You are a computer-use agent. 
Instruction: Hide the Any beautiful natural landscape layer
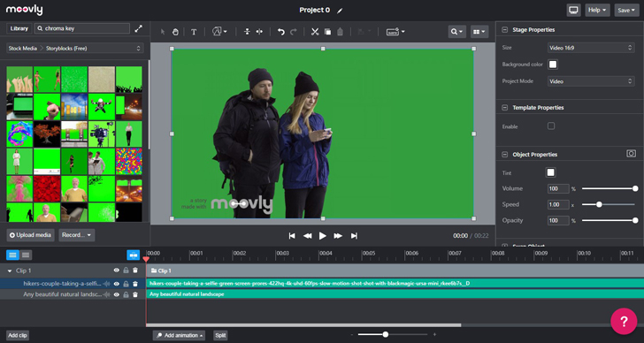(116, 294)
